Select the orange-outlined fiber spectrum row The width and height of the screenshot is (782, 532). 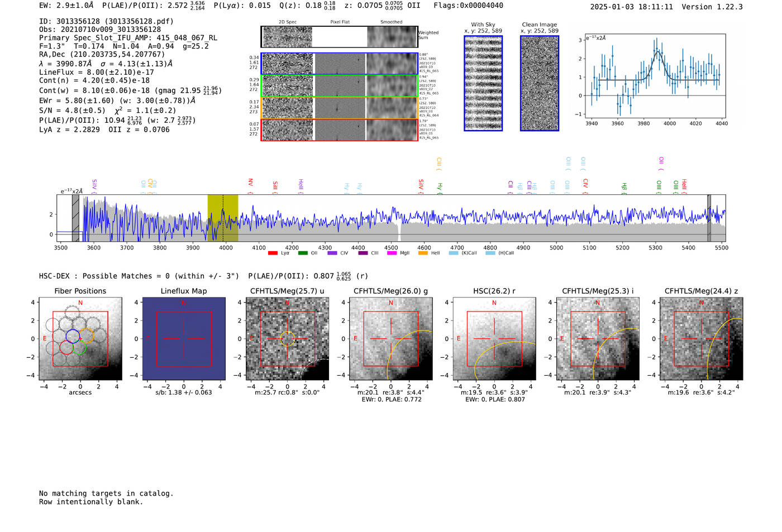pyautogui.click(x=339, y=108)
